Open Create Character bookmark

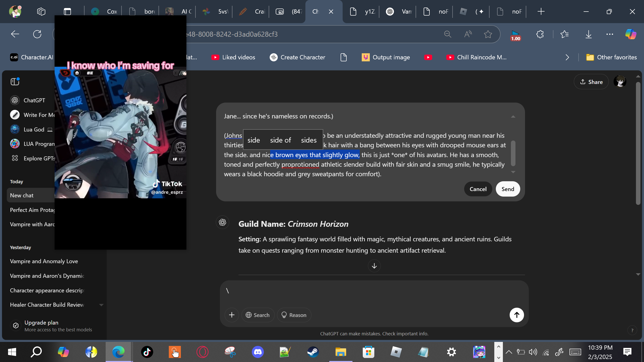coord(297,58)
